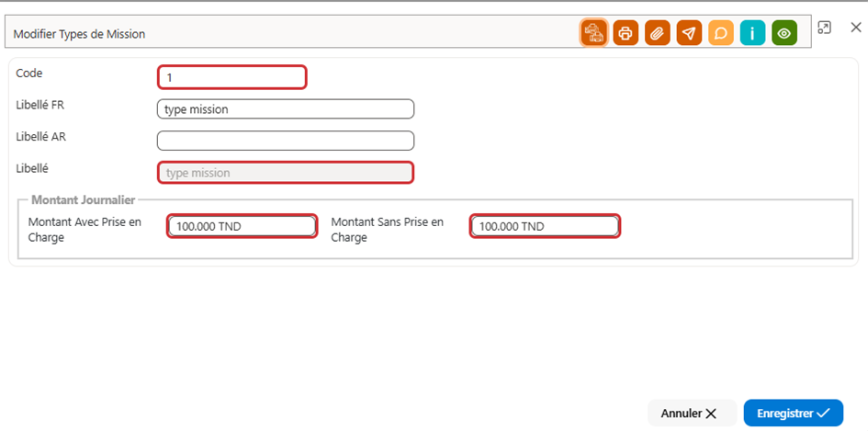This screenshot has height=431, width=868.
Task: Open comments with the speech bubble icon
Action: [721, 33]
